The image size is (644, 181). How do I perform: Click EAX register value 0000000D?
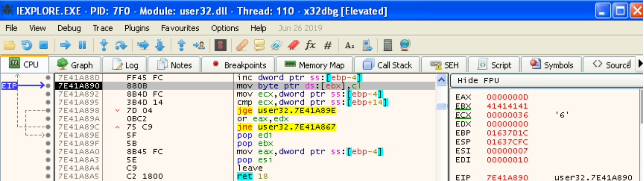click(507, 97)
